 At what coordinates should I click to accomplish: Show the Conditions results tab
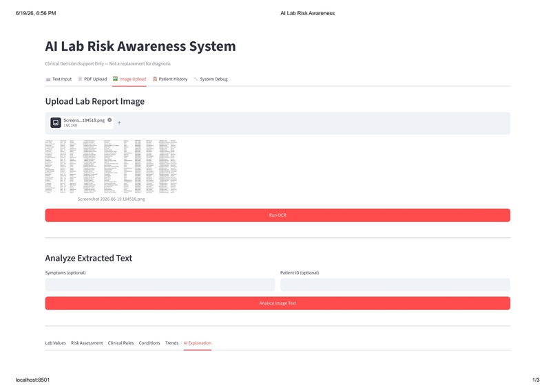[149, 343]
